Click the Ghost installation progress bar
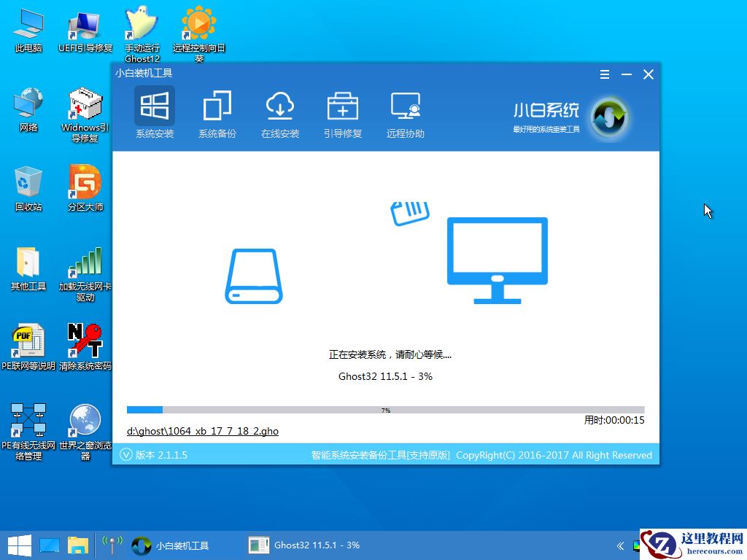 click(385, 410)
